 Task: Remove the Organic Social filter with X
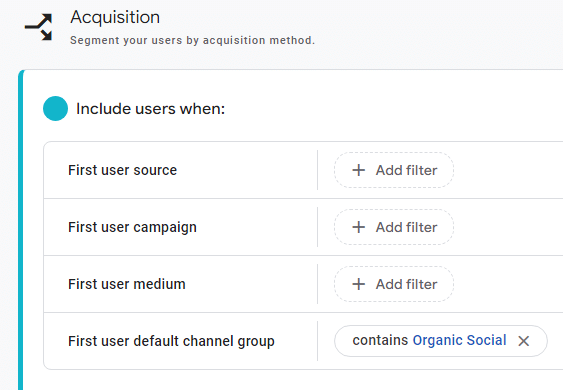(524, 341)
